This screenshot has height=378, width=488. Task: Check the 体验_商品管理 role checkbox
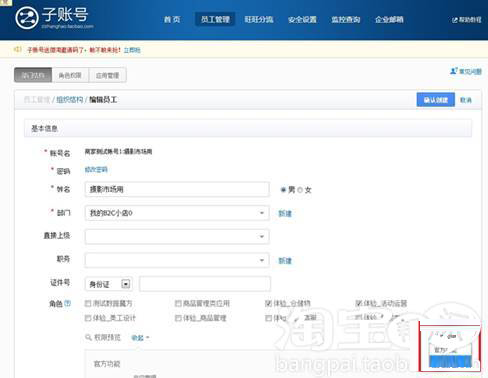tap(178, 318)
